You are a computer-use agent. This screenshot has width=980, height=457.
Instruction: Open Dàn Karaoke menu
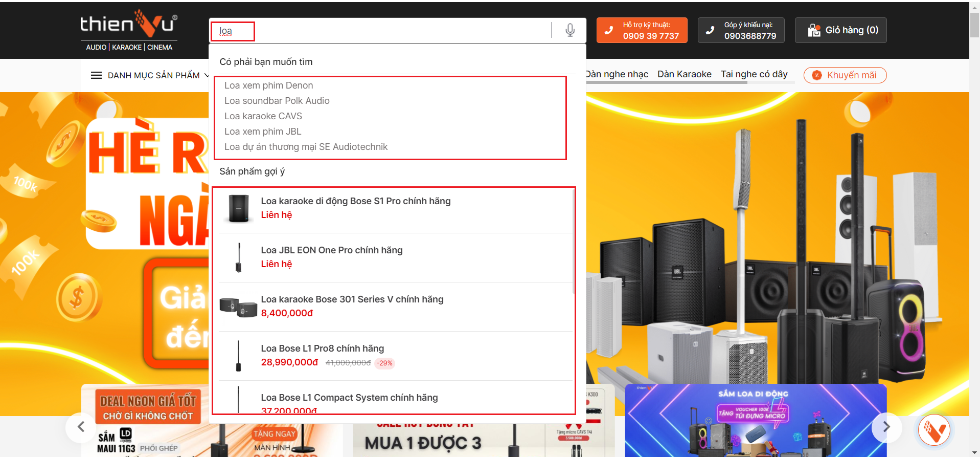pyautogui.click(x=685, y=74)
